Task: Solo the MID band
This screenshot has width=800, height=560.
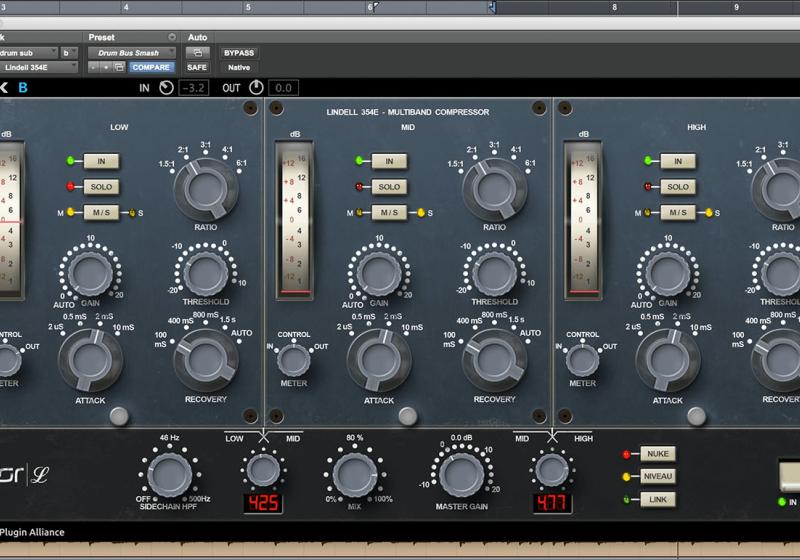Action: [389, 187]
